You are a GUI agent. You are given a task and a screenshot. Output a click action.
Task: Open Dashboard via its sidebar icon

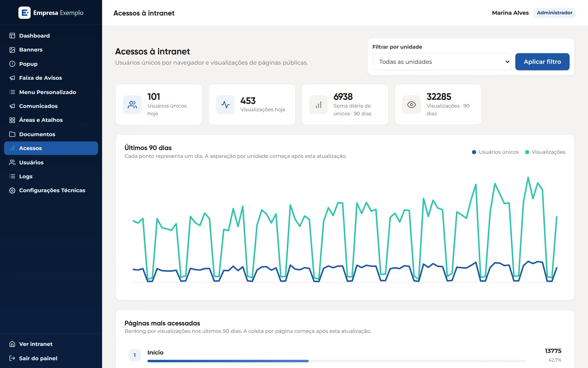[x=12, y=36]
